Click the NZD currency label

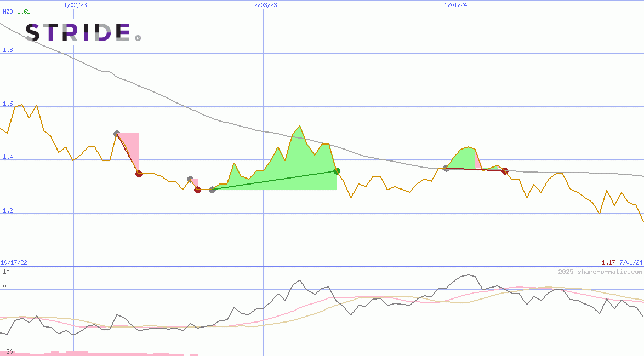click(x=8, y=12)
